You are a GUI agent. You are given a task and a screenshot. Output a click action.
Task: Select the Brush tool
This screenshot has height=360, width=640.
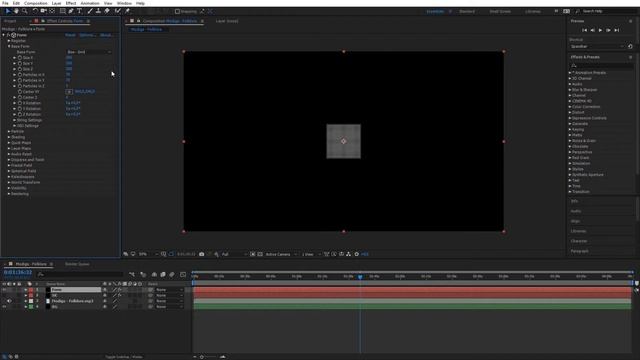[x=90, y=11]
